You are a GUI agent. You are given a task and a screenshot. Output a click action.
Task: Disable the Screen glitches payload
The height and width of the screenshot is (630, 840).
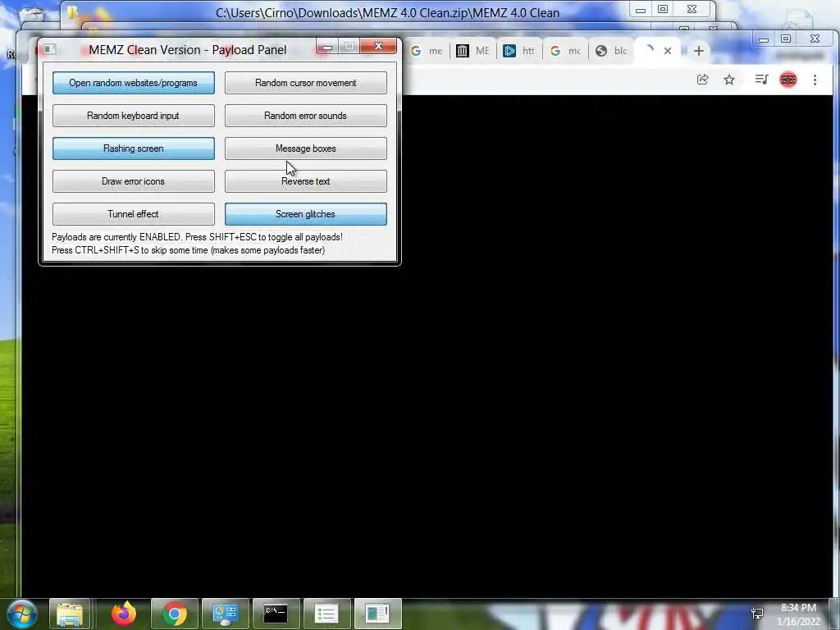point(305,214)
